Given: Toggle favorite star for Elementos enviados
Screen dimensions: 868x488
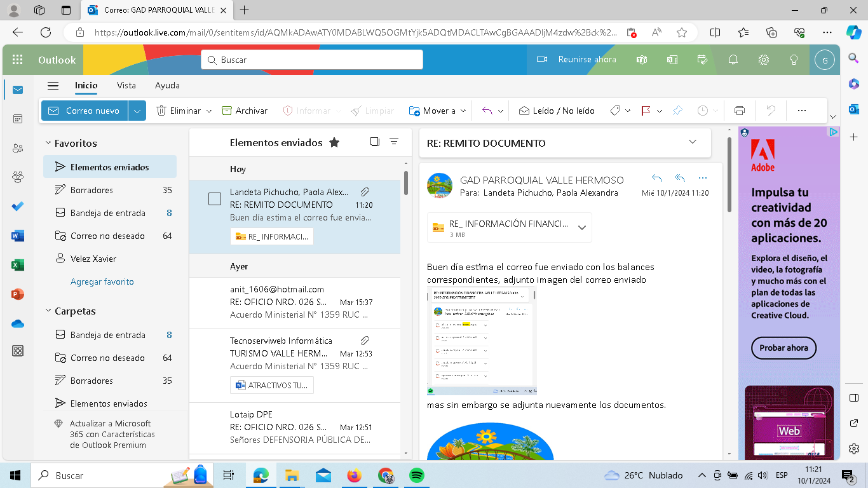Looking at the screenshot, I should click(x=334, y=143).
